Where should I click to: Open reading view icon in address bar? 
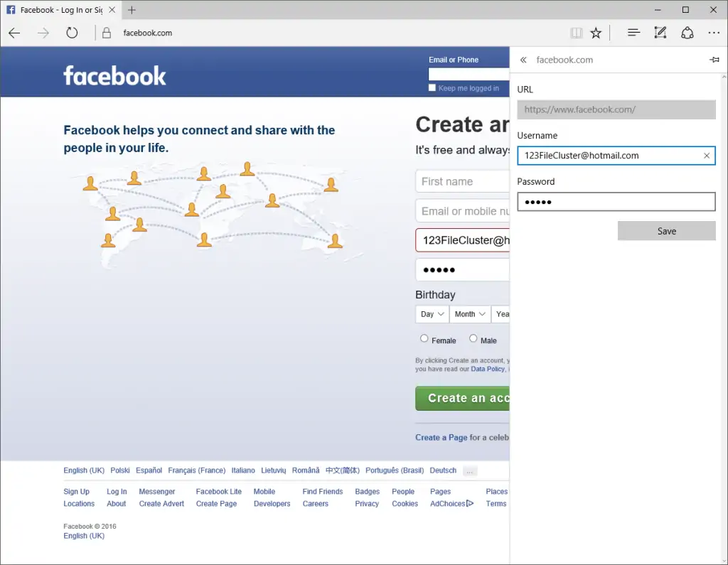click(576, 33)
